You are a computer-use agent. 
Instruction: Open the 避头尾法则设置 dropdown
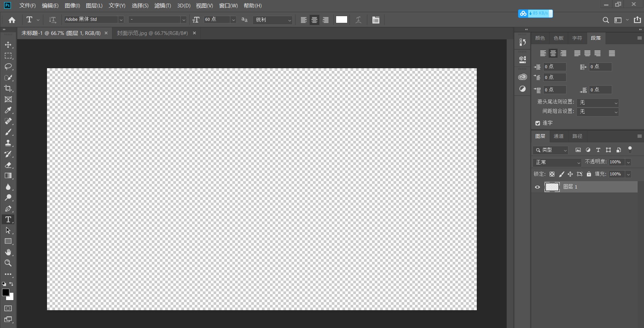click(x=598, y=102)
